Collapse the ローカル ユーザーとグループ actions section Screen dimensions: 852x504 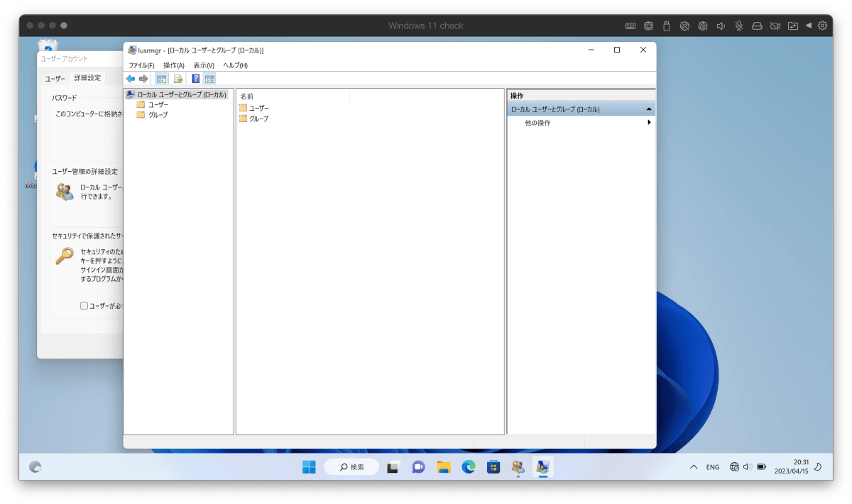click(649, 109)
